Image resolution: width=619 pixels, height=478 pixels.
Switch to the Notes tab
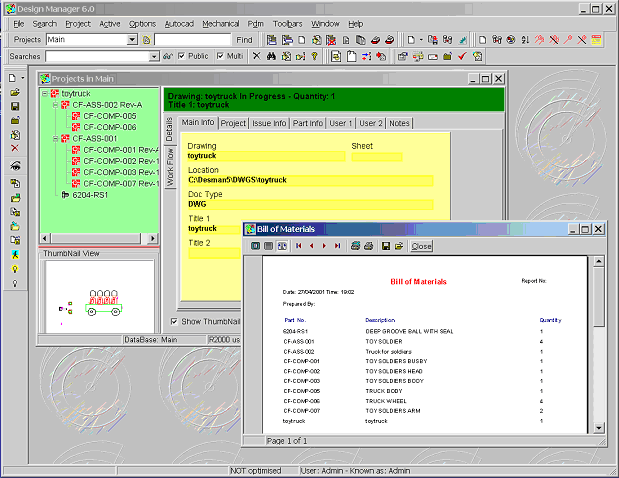click(x=399, y=123)
